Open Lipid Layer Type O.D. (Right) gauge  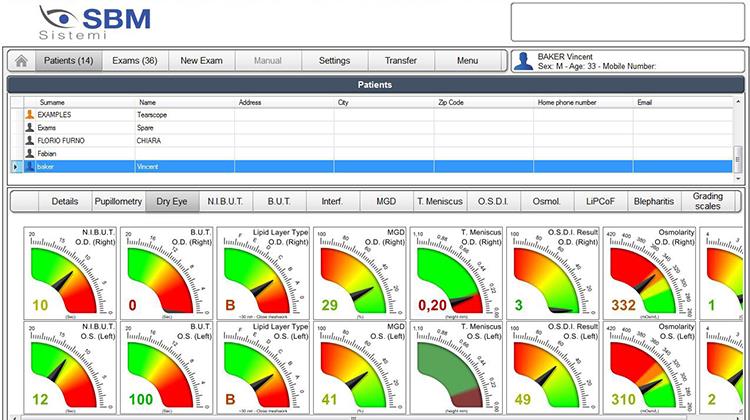coord(263,273)
